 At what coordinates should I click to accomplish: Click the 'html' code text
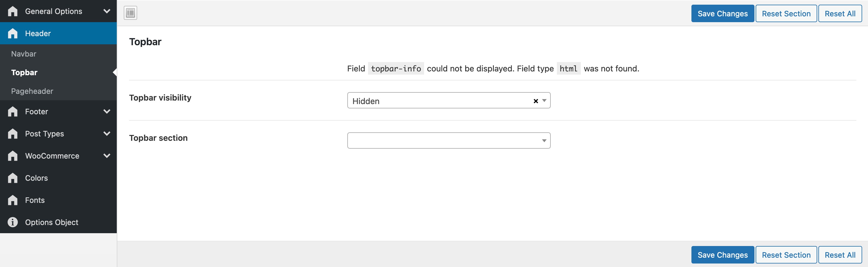[569, 69]
